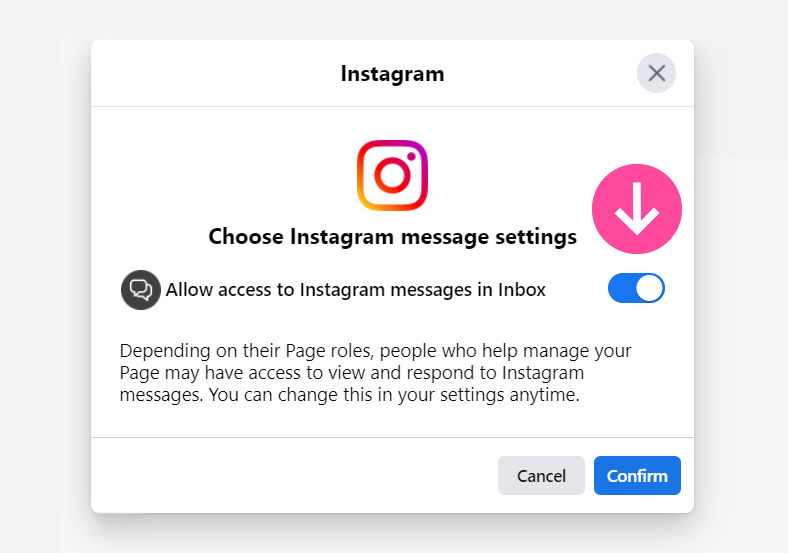Confirm the Instagram message settings
The width and height of the screenshot is (788, 553).
point(637,476)
